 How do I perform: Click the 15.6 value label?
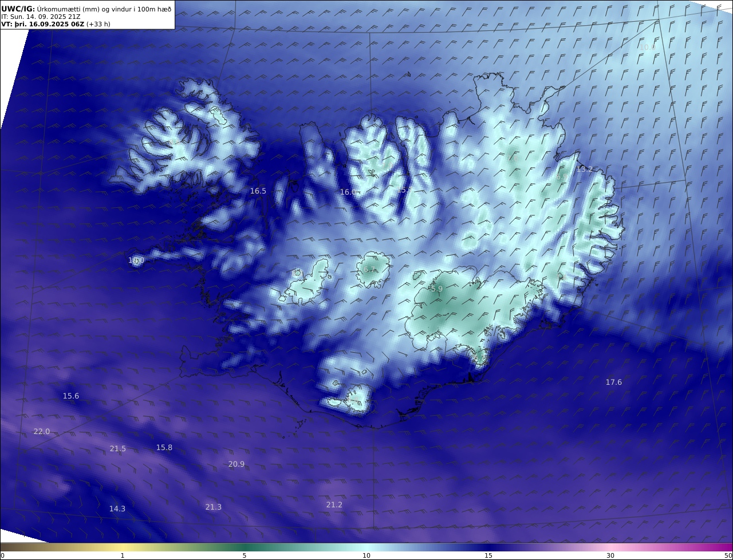(71, 396)
